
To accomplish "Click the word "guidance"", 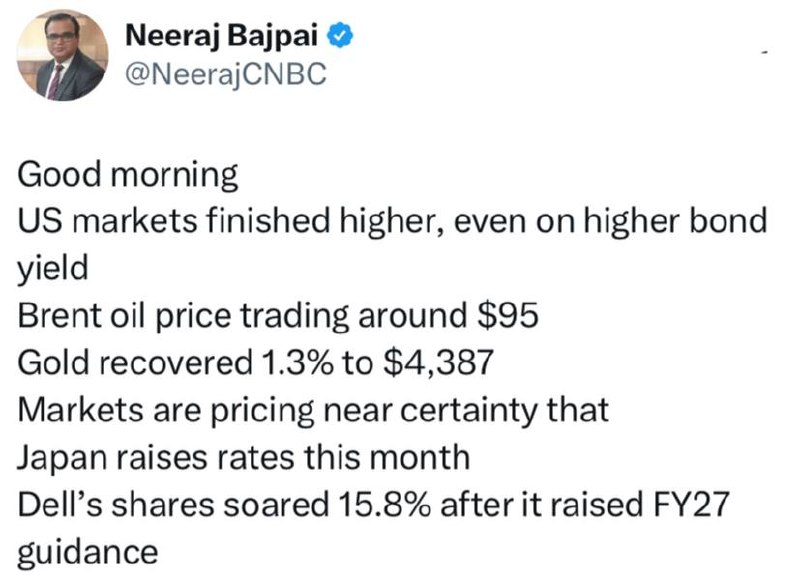I will [x=88, y=553].
